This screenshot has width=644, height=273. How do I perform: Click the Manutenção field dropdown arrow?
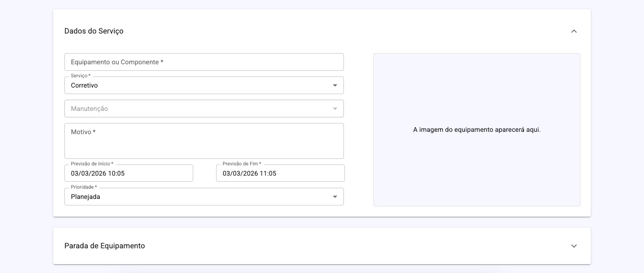tap(335, 109)
